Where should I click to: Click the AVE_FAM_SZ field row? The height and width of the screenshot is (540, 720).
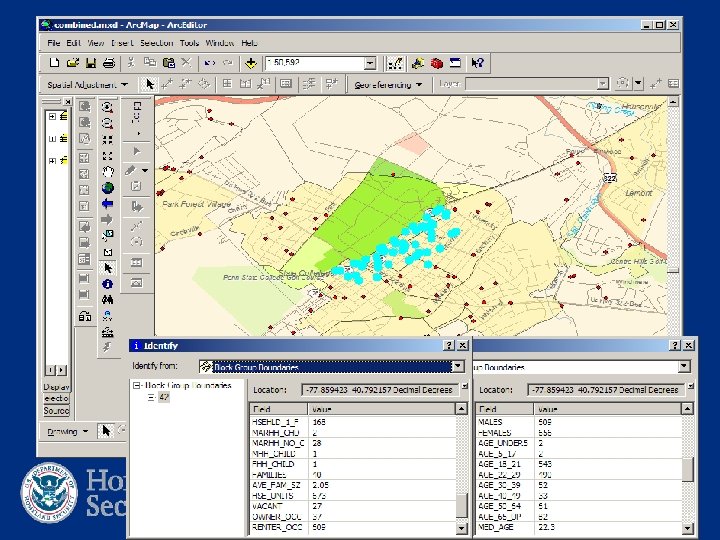pos(353,485)
